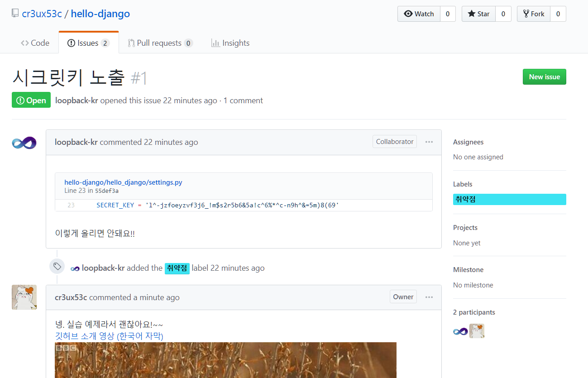Open the hello-django repository link
This screenshot has width=588, height=378.
click(100, 14)
